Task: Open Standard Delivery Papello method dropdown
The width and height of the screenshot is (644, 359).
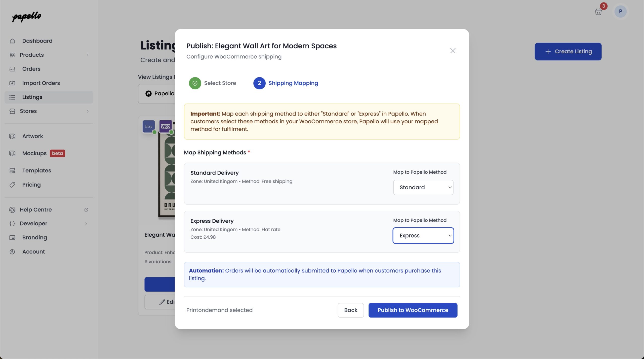Action: click(423, 187)
